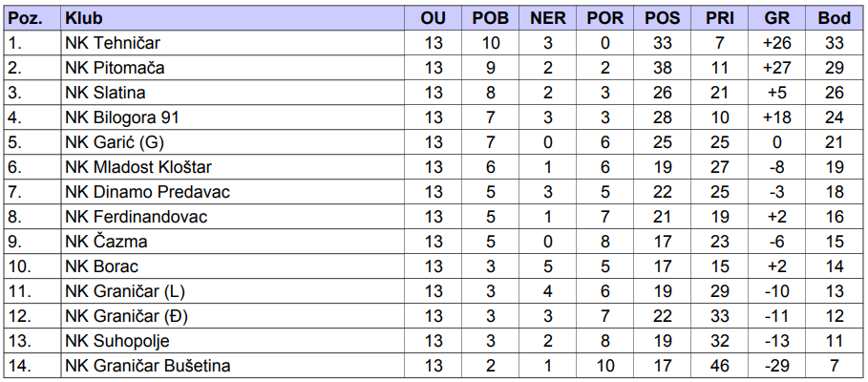The height and width of the screenshot is (382, 868).
Task: Click the Bod column header
Action: point(834,18)
